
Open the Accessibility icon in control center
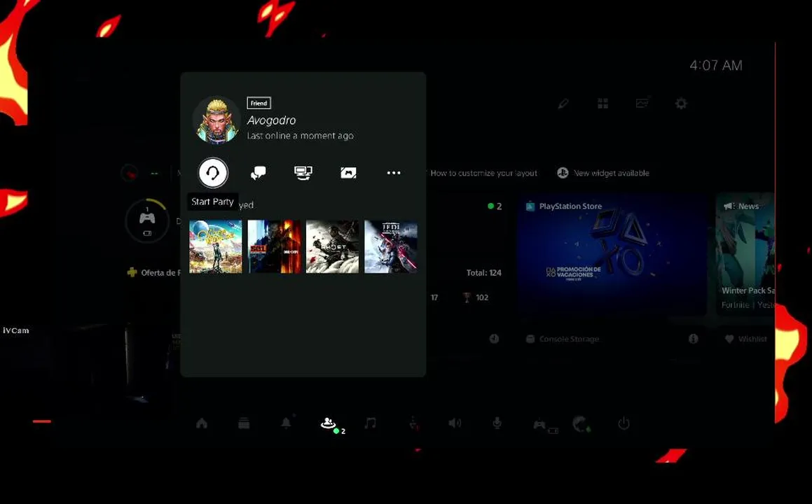click(413, 423)
